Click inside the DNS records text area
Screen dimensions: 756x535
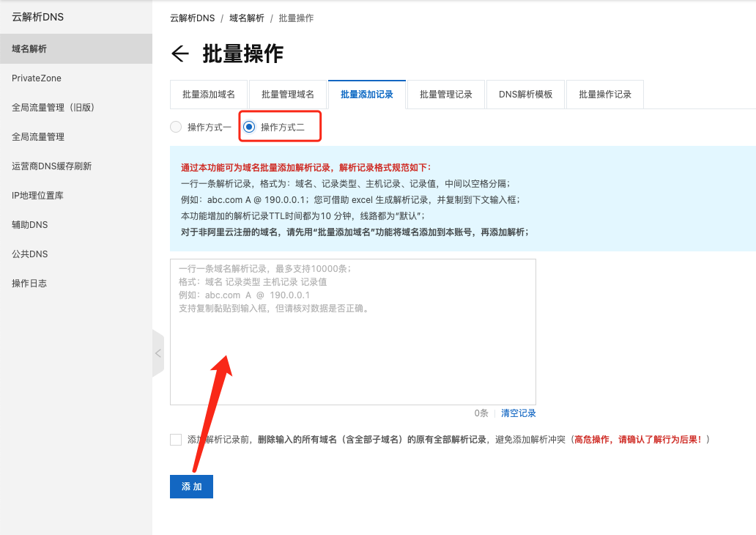click(x=352, y=344)
